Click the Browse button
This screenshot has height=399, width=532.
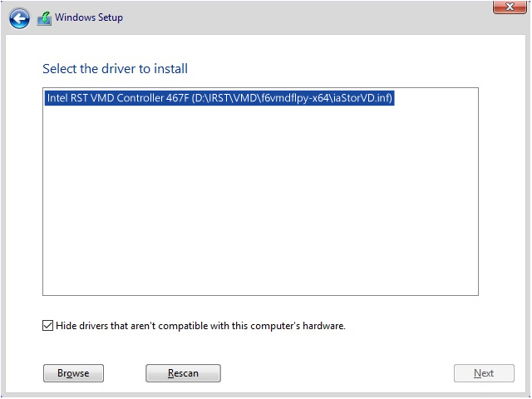pos(73,373)
